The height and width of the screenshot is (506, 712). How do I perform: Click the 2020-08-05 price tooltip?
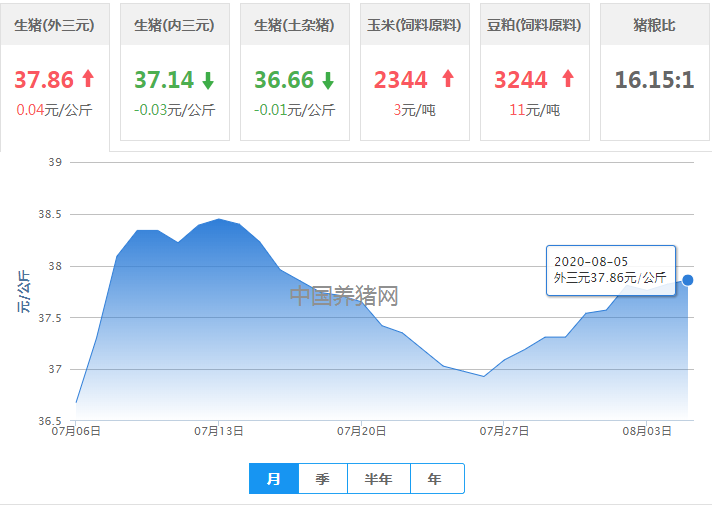(x=610, y=270)
